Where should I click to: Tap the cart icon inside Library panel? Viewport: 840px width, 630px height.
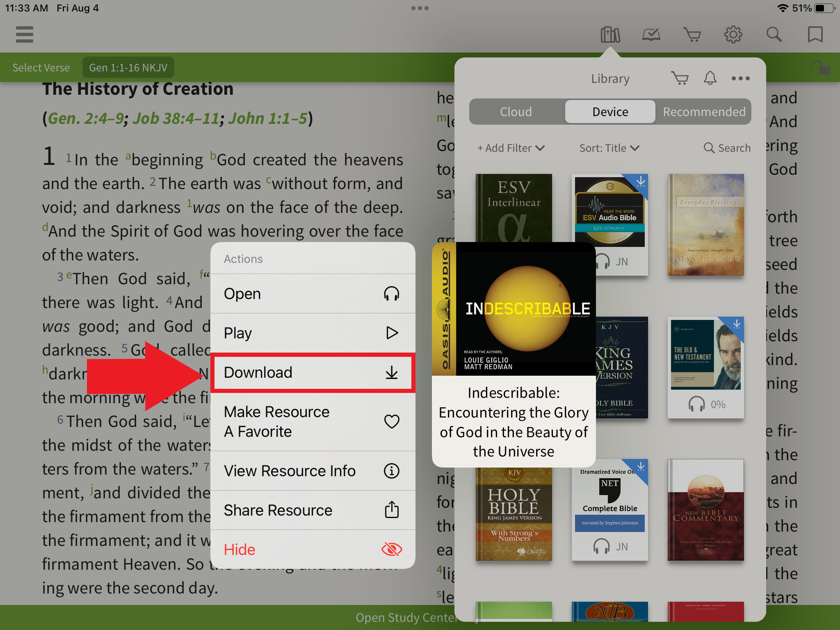pyautogui.click(x=680, y=78)
